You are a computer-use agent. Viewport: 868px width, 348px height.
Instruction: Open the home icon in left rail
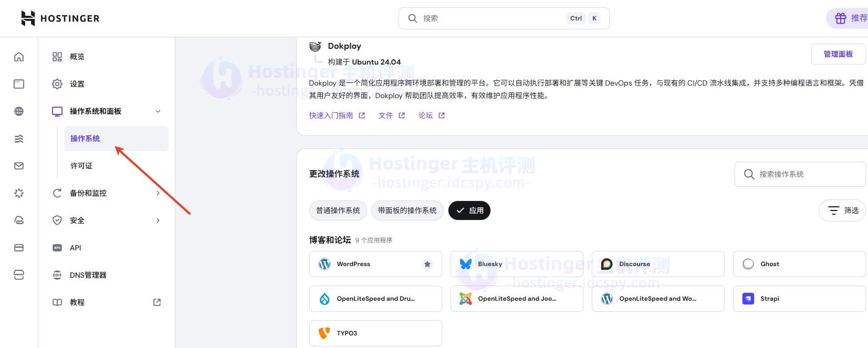coord(19,57)
